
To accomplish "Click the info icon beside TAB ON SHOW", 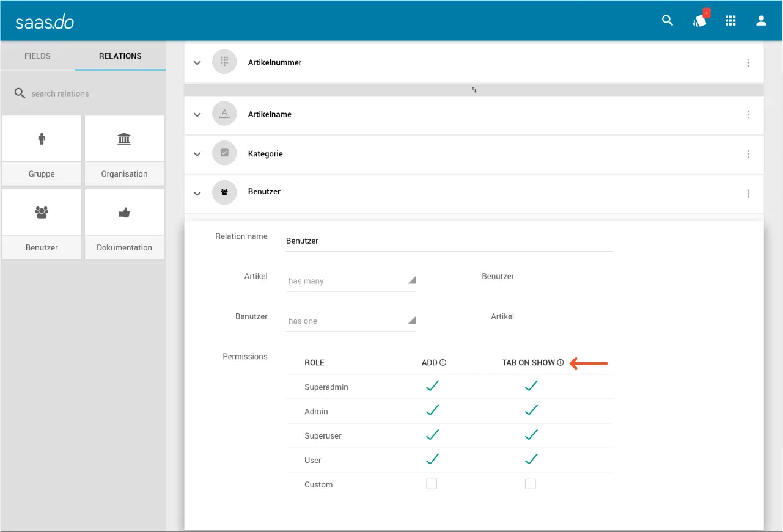I will pos(561,363).
